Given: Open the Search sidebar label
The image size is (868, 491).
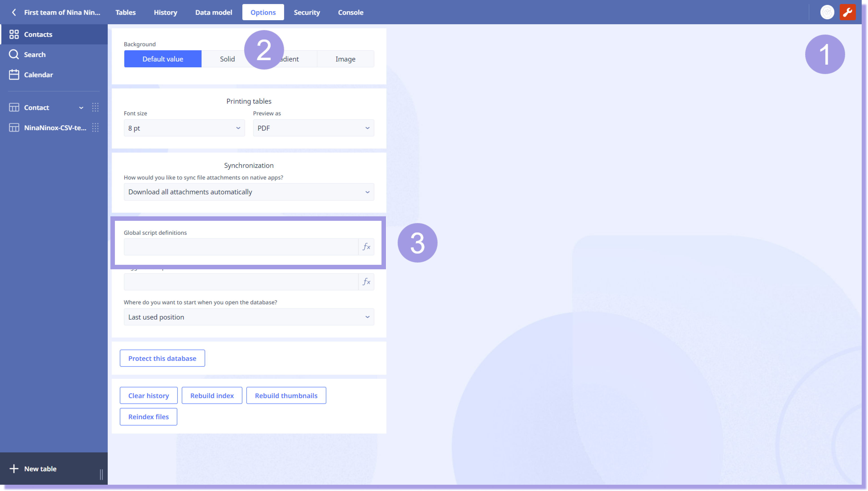Looking at the screenshot, I should coord(35,55).
